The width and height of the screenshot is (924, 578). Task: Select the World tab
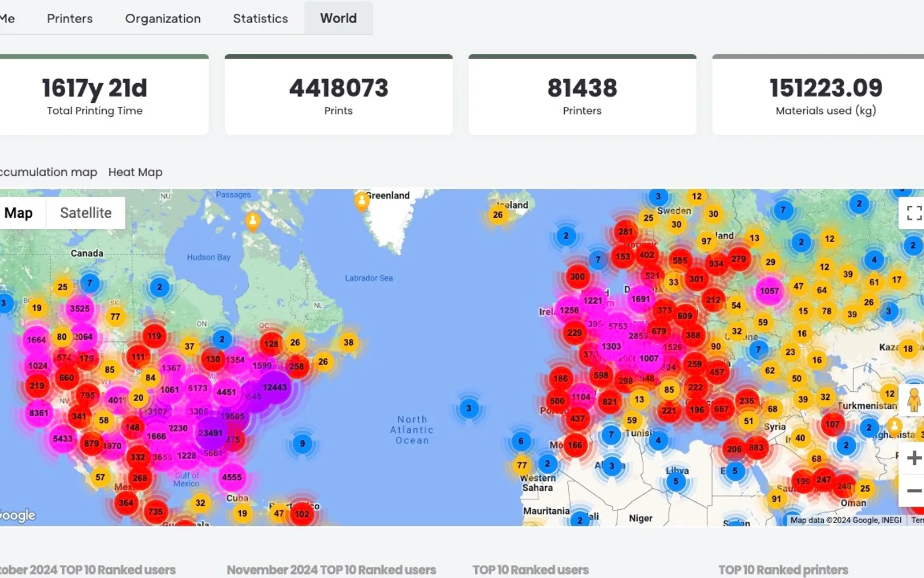click(338, 18)
